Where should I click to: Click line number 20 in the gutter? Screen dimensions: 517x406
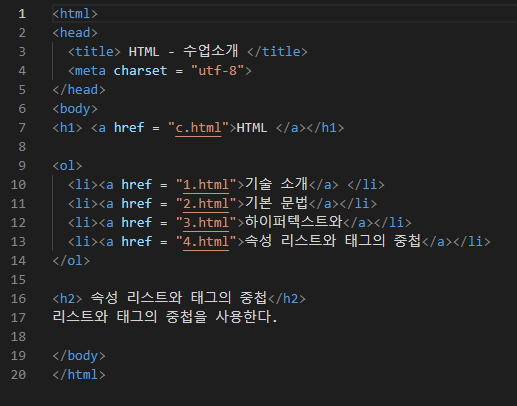pos(18,375)
